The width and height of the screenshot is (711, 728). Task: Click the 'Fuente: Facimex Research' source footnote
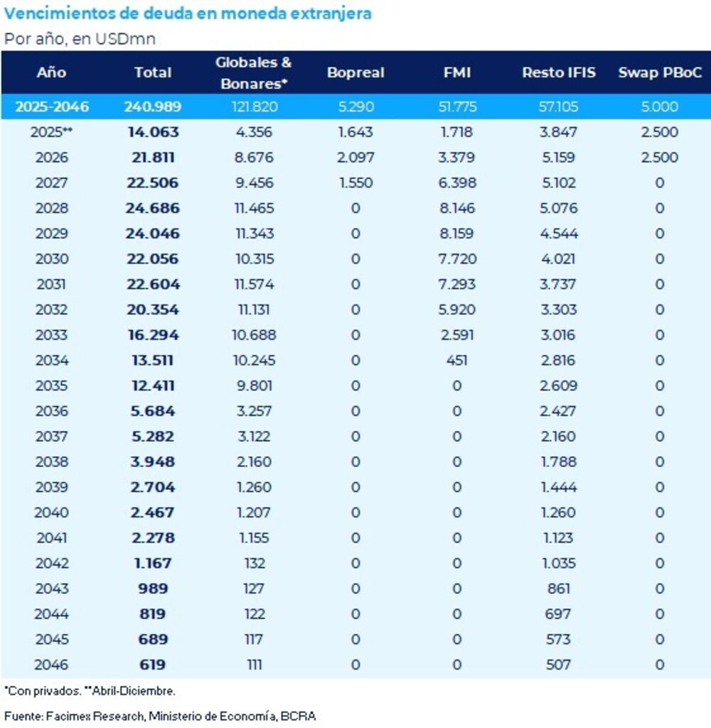[160, 715]
